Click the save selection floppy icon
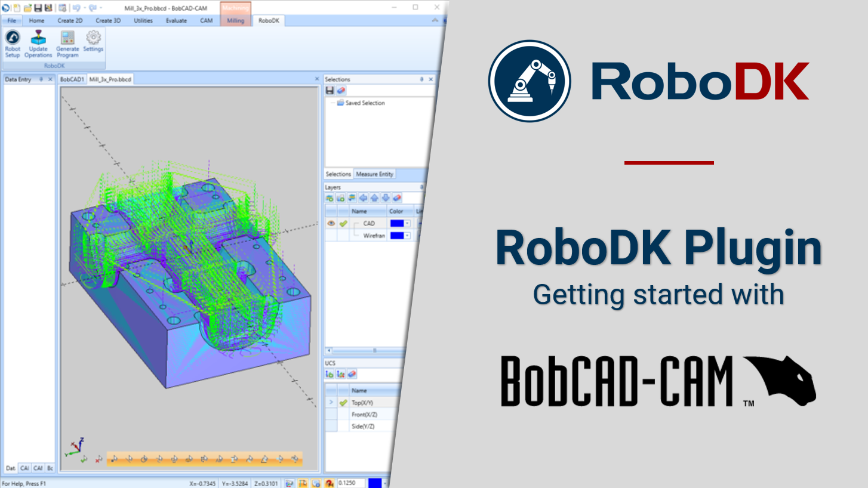 pyautogui.click(x=330, y=91)
